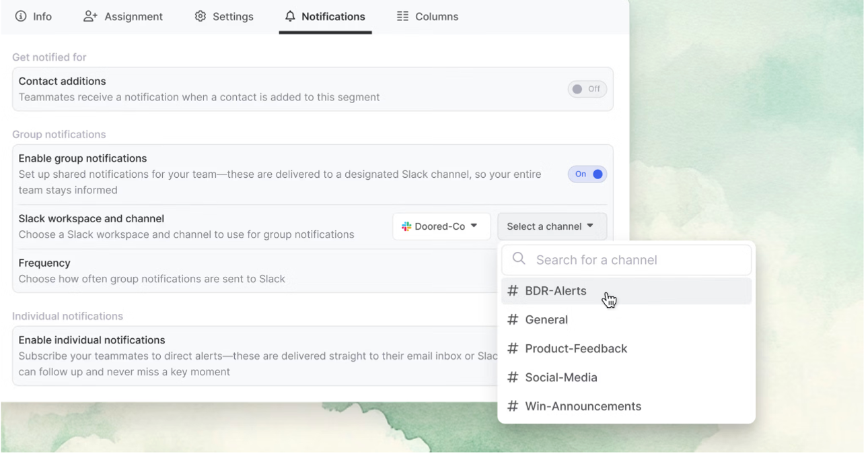This screenshot has height=454, width=868.
Task: Click the hash icon beside Product-Feedback
Action: (x=513, y=349)
